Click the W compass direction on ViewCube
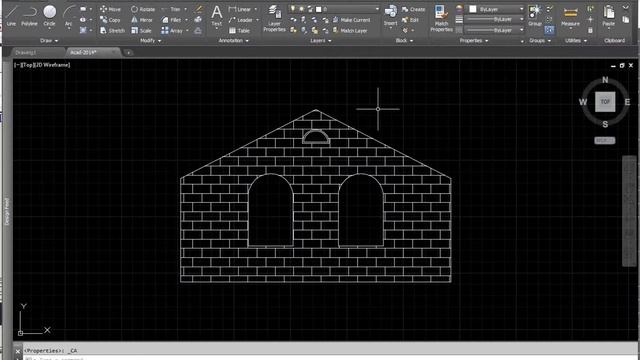Viewport: 640px width, 360px height. click(x=583, y=102)
